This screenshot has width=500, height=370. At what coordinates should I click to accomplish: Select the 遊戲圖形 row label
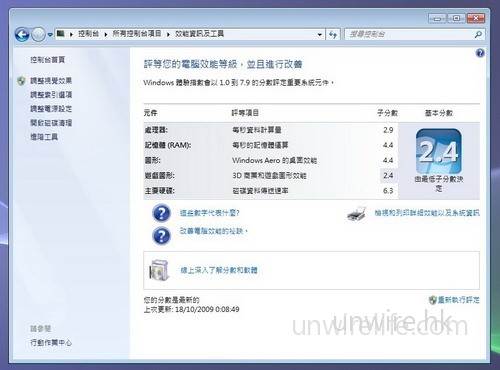pyautogui.click(x=159, y=176)
